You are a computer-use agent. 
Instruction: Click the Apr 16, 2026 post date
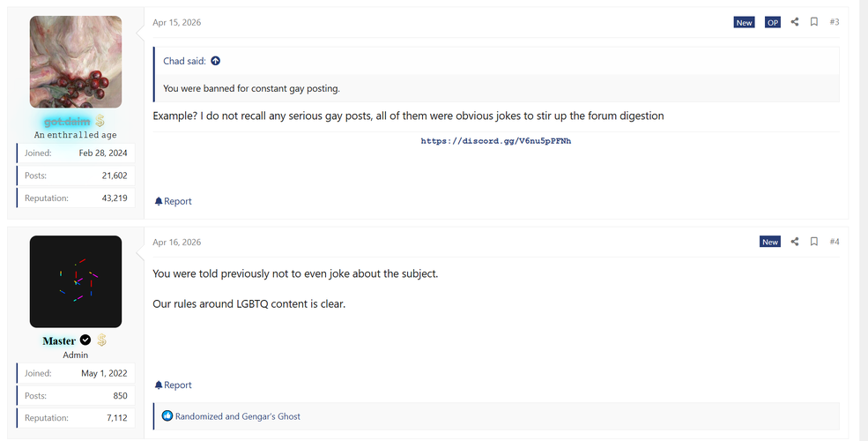pos(176,242)
